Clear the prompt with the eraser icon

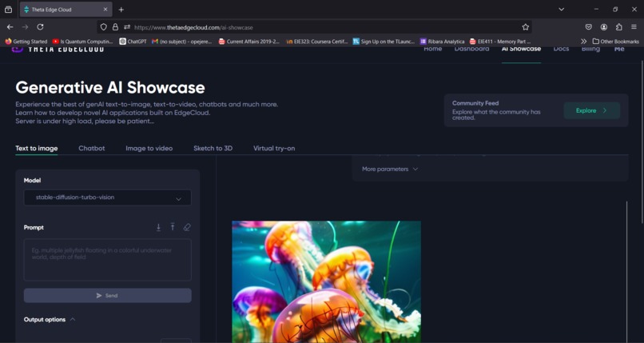click(187, 227)
